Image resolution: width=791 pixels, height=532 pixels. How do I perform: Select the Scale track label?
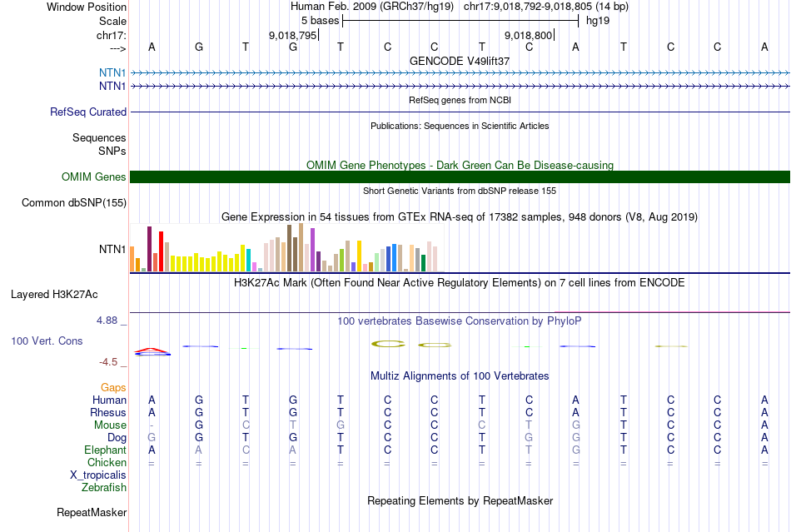coord(112,21)
